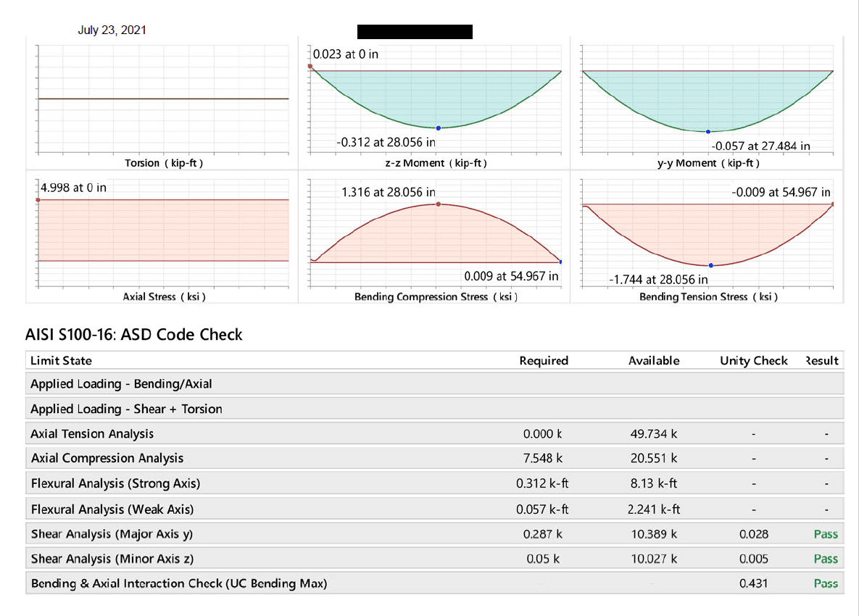The height and width of the screenshot is (616, 859).
Task: Select the blue minimum marker on Bending Tension Stress
Action: (x=710, y=265)
